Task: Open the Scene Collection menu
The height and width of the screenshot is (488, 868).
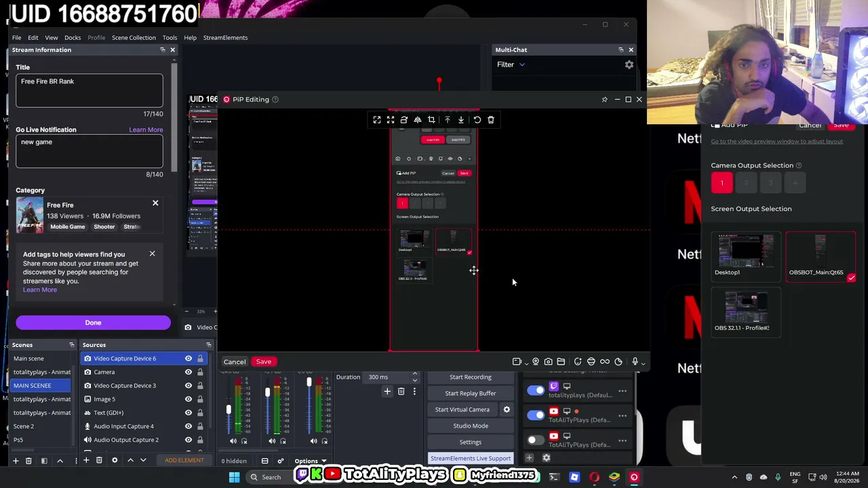Action: (x=134, y=38)
